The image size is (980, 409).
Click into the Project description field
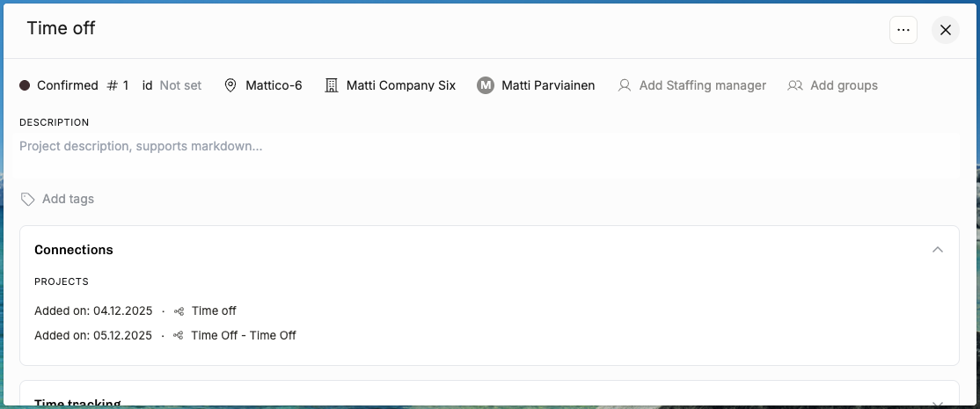tap(486, 155)
